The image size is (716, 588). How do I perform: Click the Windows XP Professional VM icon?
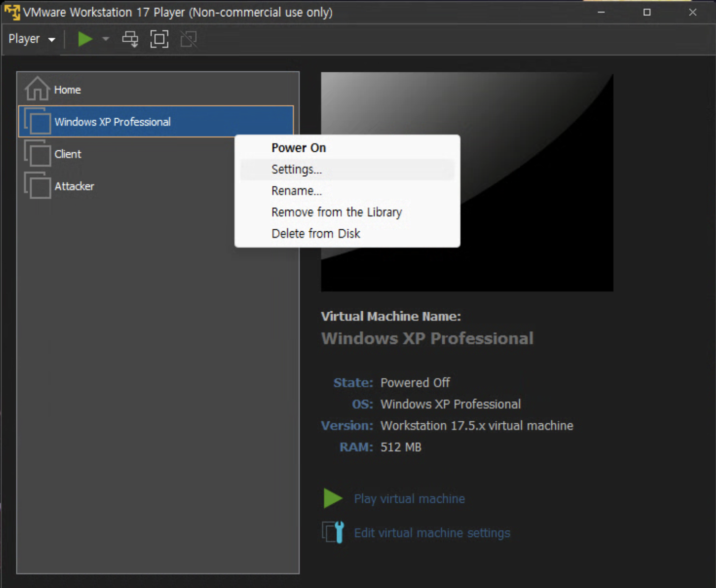point(37,121)
